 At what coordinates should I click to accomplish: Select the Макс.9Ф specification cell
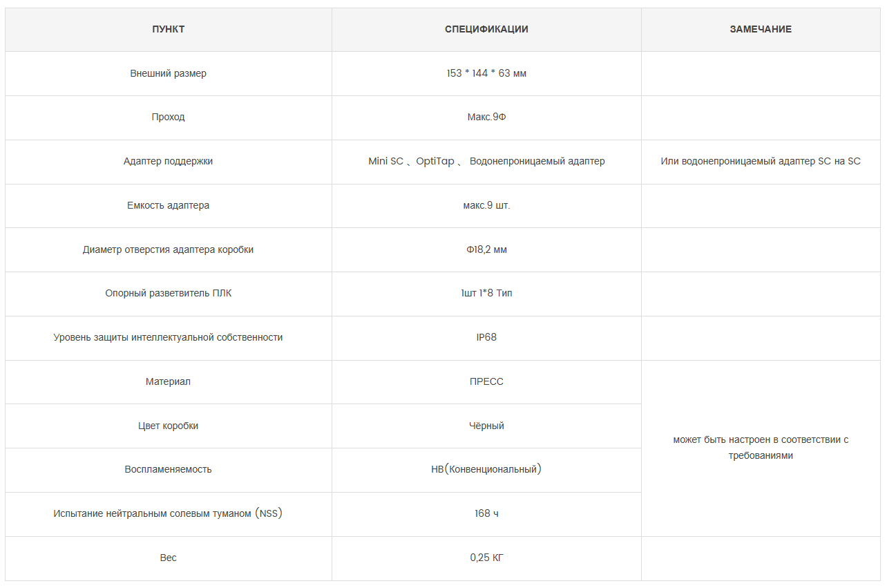tap(486, 117)
